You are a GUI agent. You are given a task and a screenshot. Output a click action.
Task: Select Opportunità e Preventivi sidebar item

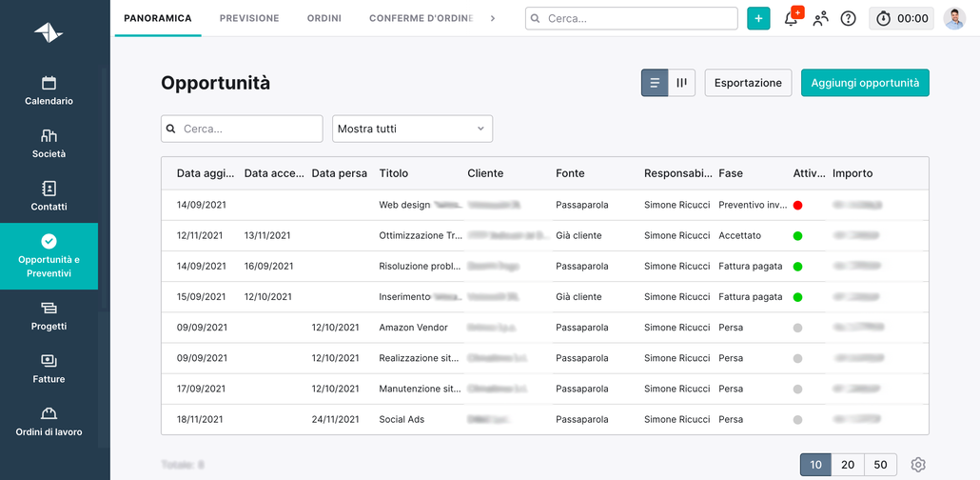(x=49, y=256)
